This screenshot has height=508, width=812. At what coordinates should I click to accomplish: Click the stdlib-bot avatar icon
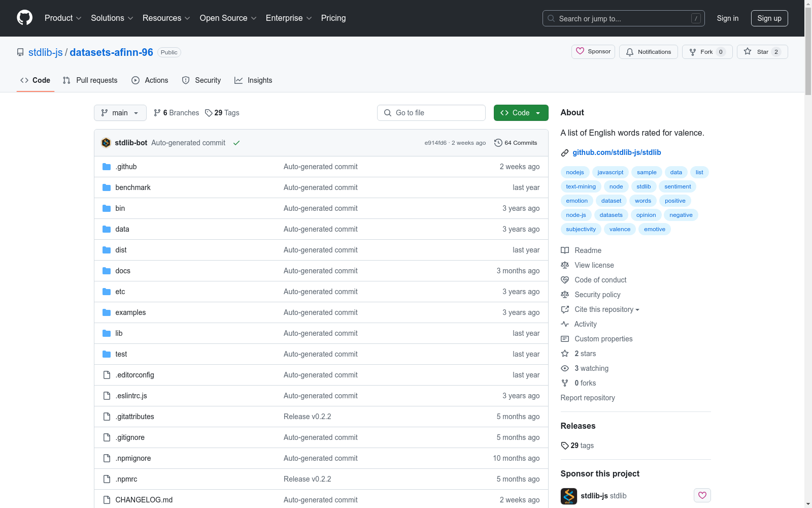(x=106, y=143)
